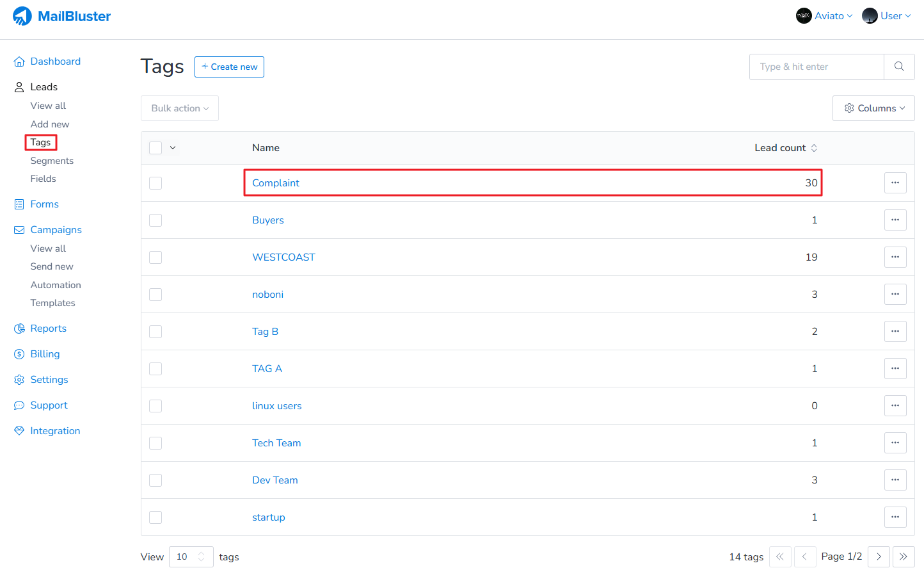The height and width of the screenshot is (577, 924).
Task: Expand the Bulk action dropdown
Action: click(x=180, y=108)
